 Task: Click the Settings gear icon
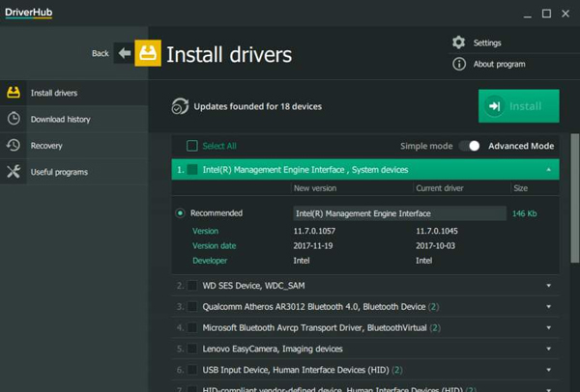pyautogui.click(x=458, y=42)
